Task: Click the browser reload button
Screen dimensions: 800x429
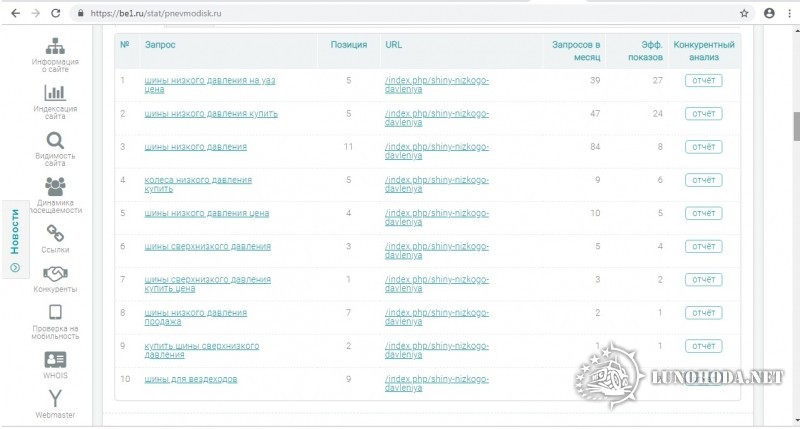Action: click(x=57, y=13)
